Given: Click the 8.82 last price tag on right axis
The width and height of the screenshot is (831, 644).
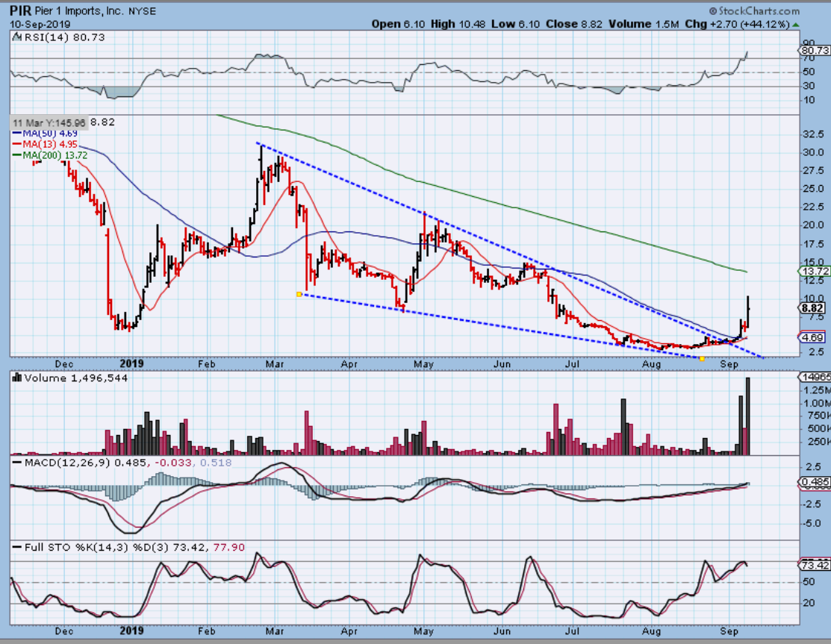Looking at the screenshot, I should [812, 308].
